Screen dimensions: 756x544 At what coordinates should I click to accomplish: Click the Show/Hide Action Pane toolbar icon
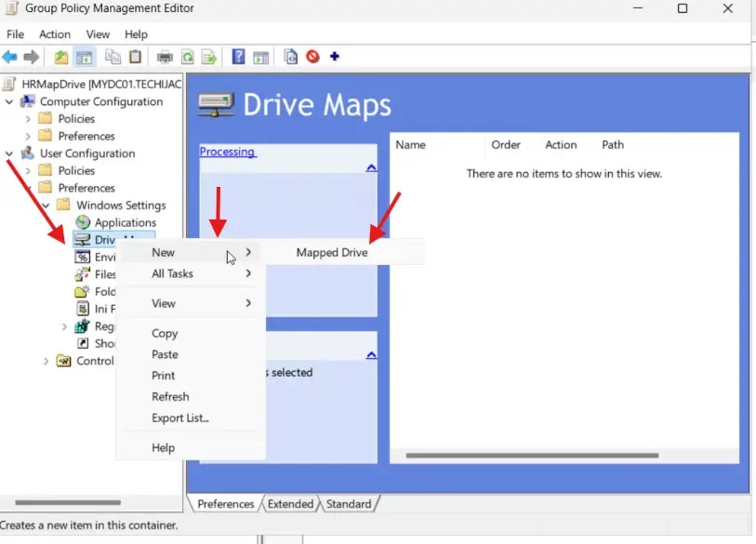coord(261,57)
